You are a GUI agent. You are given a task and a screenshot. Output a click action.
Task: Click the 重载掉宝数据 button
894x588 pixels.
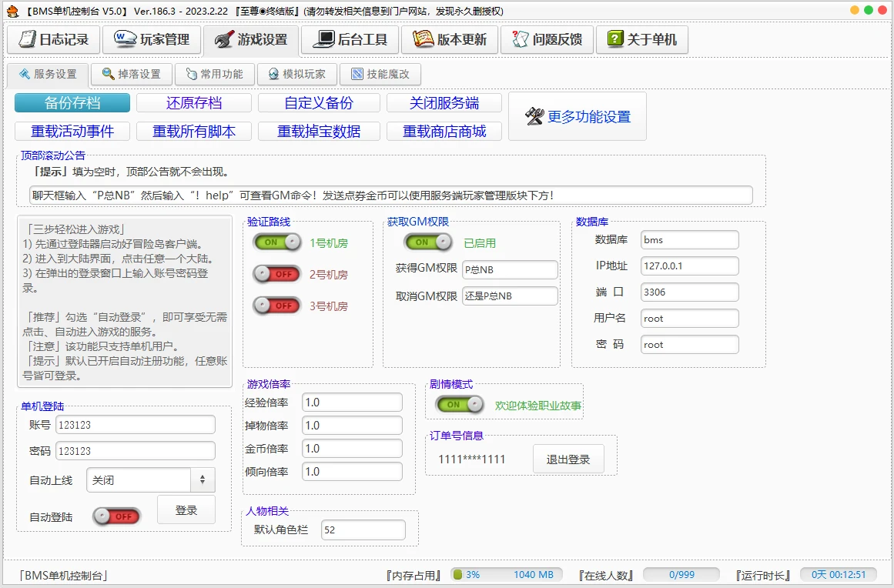point(319,132)
